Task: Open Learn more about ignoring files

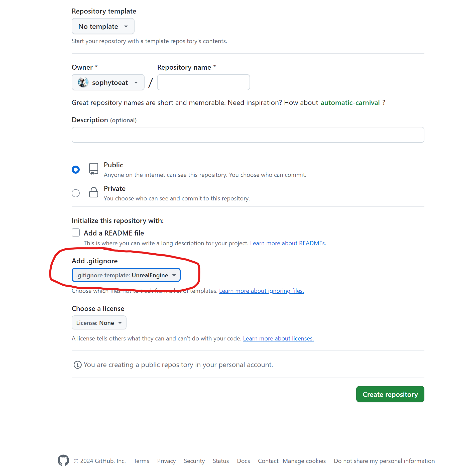Action: 261,291
